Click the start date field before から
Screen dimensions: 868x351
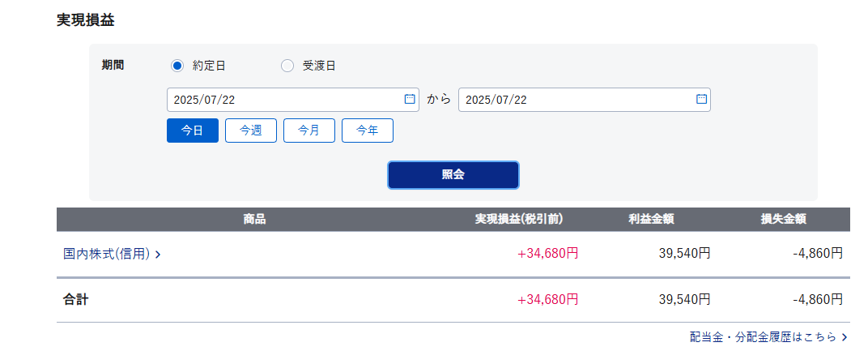293,100
